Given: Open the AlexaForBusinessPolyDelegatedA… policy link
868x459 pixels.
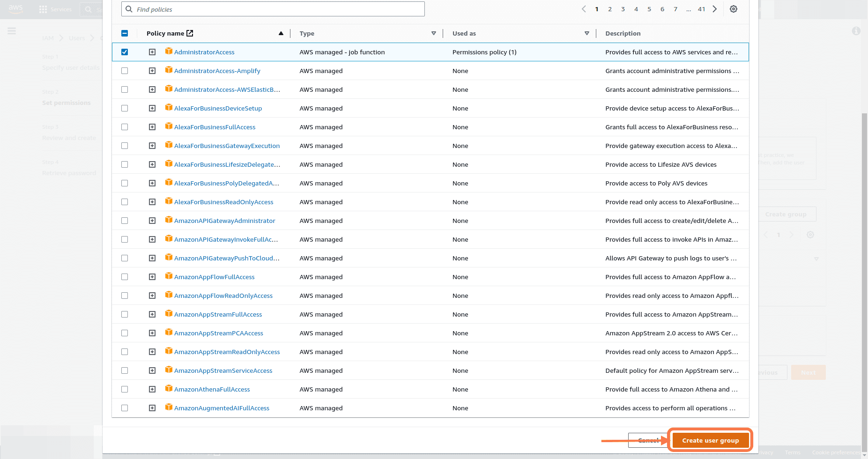Looking at the screenshot, I should click(x=227, y=183).
